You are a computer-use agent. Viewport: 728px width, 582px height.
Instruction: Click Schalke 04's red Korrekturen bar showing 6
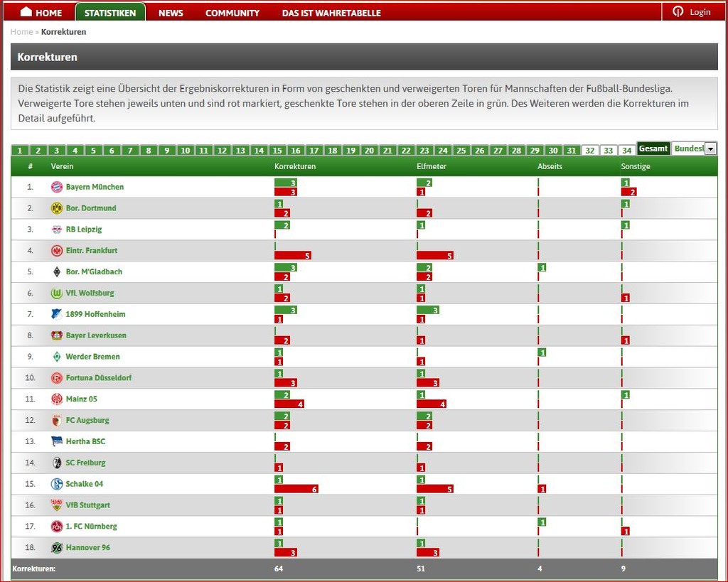point(296,489)
